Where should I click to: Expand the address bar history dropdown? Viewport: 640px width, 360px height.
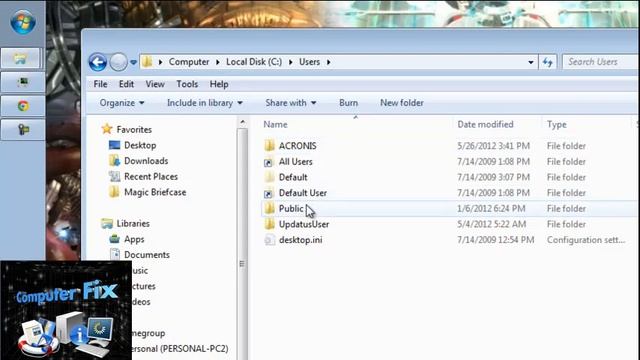pos(531,62)
